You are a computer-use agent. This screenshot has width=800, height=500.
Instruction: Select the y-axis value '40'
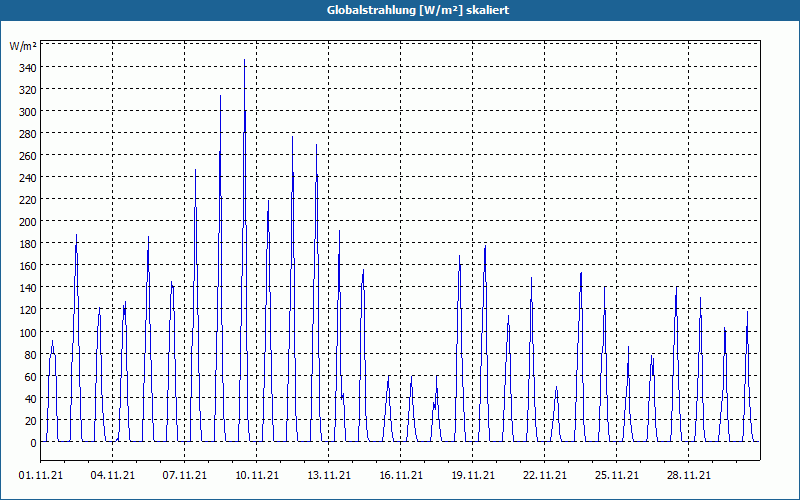coord(31,398)
